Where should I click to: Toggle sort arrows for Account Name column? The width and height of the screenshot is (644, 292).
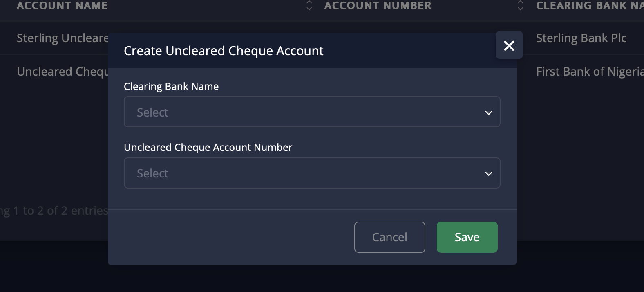pyautogui.click(x=309, y=5)
